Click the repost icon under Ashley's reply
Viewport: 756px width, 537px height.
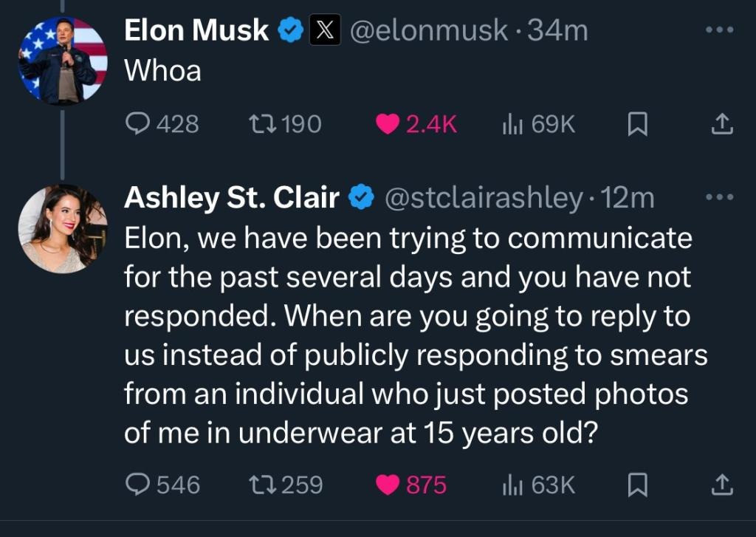261,485
